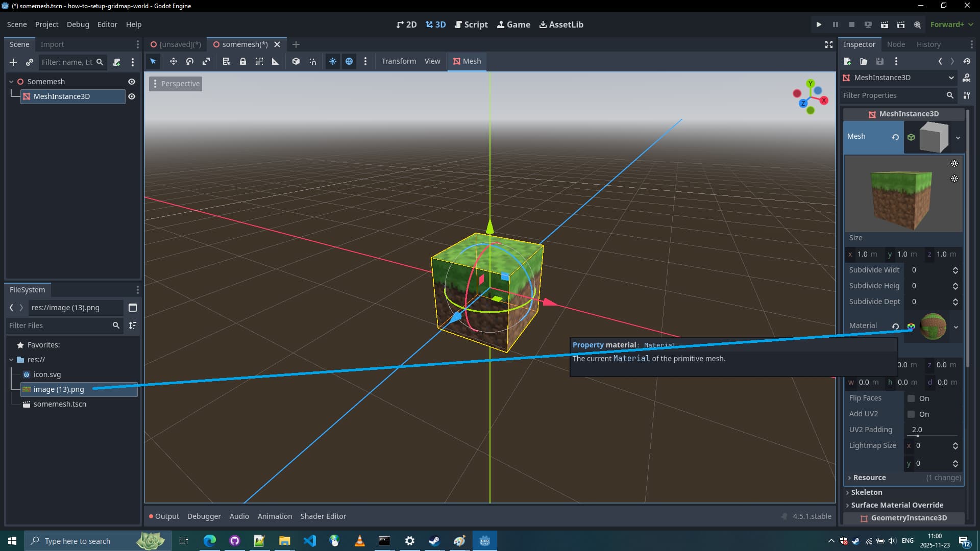Select the Rotate Mode tool icon
This screenshot has width=980, height=551.
190,61
